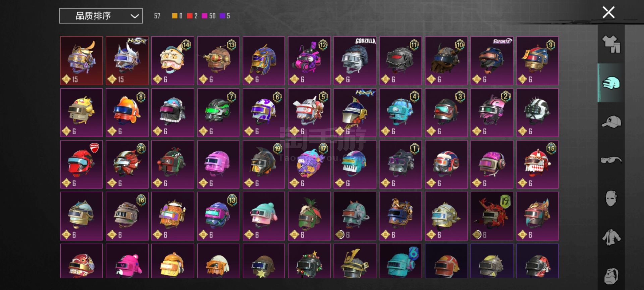This screenshot has width=644, height=290.
Task: Expand the 品质排序 sorting dropdown
Action: tap(101, 16)
